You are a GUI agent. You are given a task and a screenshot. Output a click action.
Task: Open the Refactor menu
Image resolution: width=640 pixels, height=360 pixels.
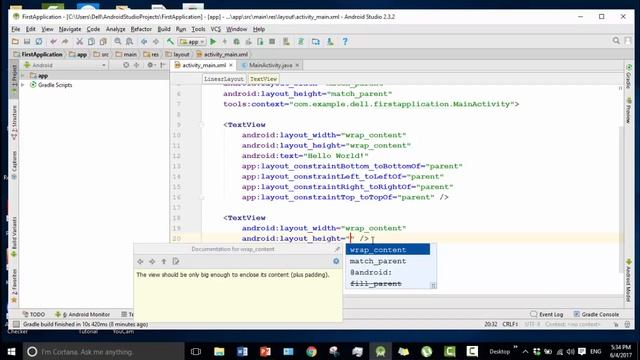(141, 29)
